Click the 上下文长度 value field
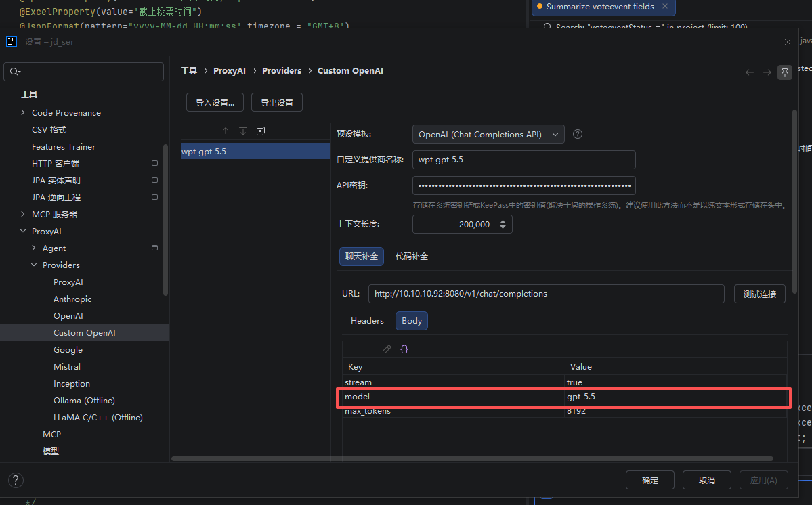 454,225
